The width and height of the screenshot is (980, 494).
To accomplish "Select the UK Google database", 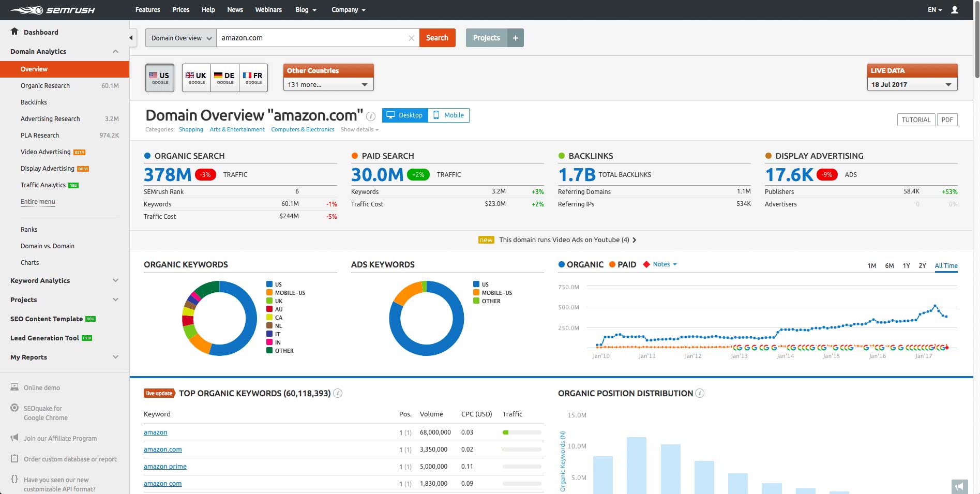I will (x=196, y=78).
